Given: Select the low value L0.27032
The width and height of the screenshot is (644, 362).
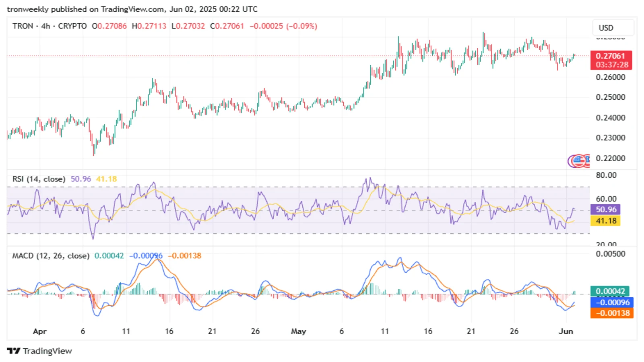Looking at the screenshot, I should point(188,26).
